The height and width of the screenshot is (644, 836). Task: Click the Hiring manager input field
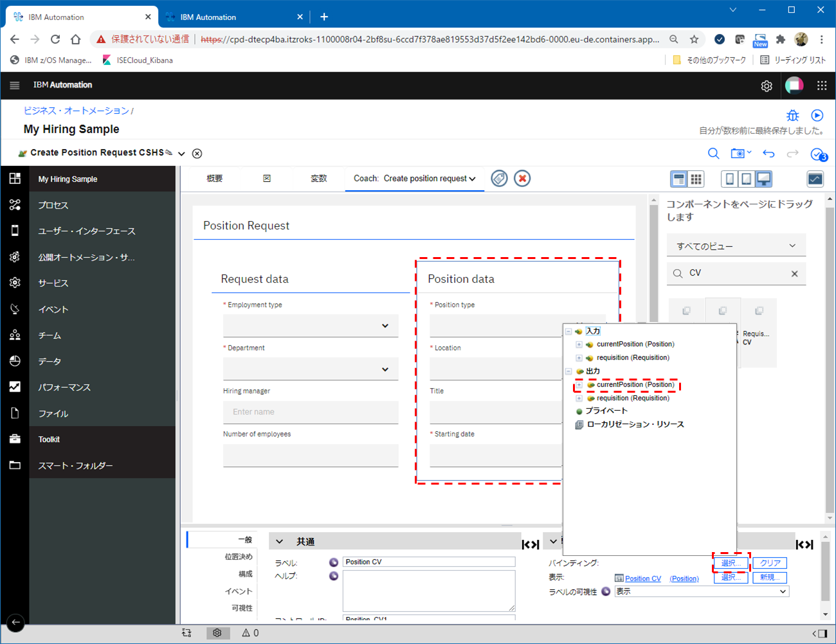311,412
